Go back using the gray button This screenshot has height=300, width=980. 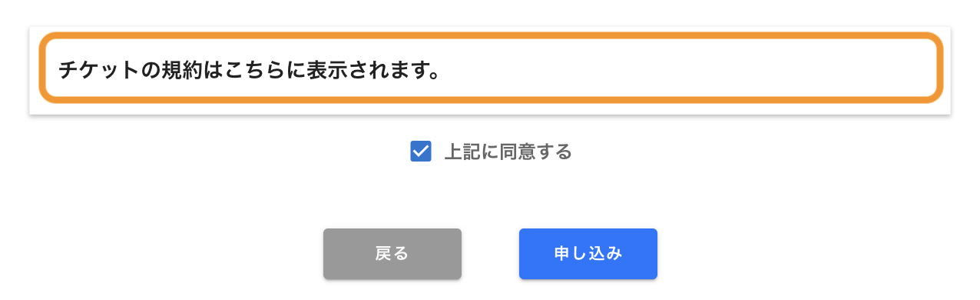392,254
